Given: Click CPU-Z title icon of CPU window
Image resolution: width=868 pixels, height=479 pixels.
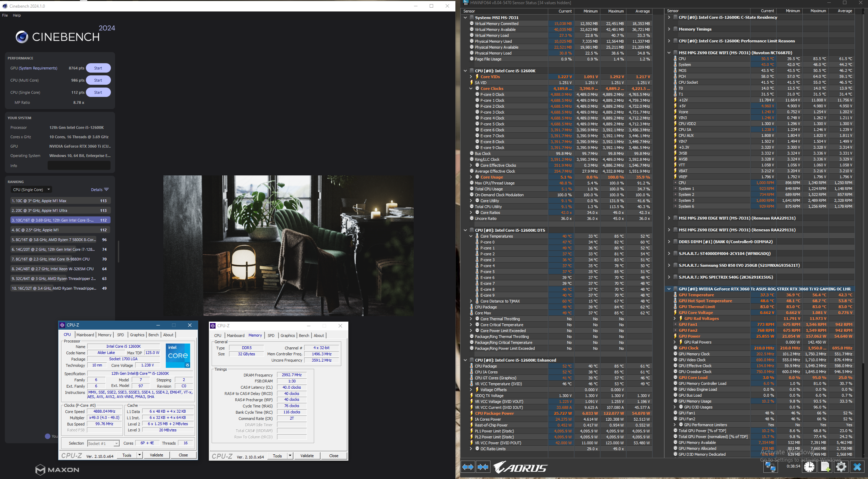Looking at the screenshot, I should coord(63,325).
